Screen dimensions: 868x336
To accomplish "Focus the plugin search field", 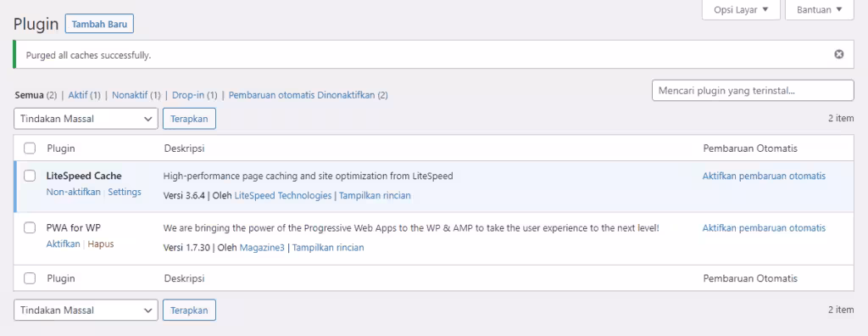I will [753, 91].
